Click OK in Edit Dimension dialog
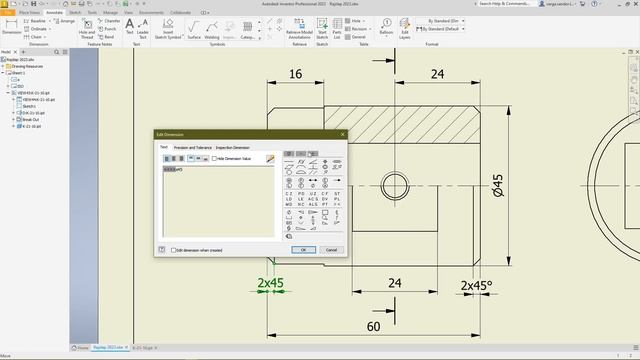This screenshot has width=640, height=360. point(303,250)
